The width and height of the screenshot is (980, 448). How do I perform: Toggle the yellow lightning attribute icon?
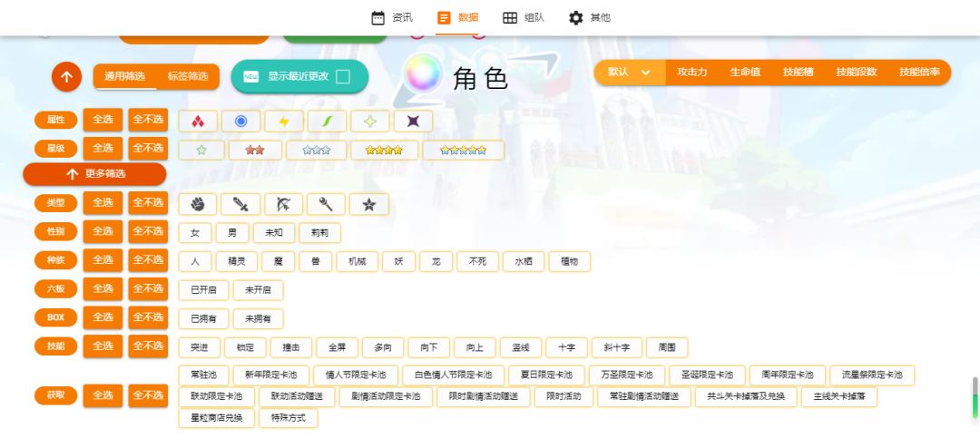pyautogui.click(x=284, y=122)
